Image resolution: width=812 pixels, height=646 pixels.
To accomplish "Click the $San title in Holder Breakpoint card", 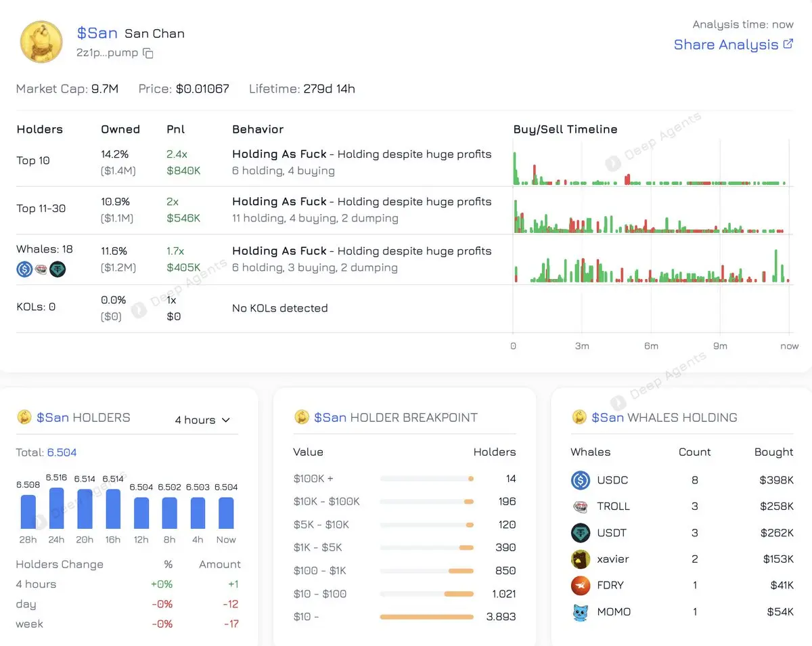I will pos(330,418).
